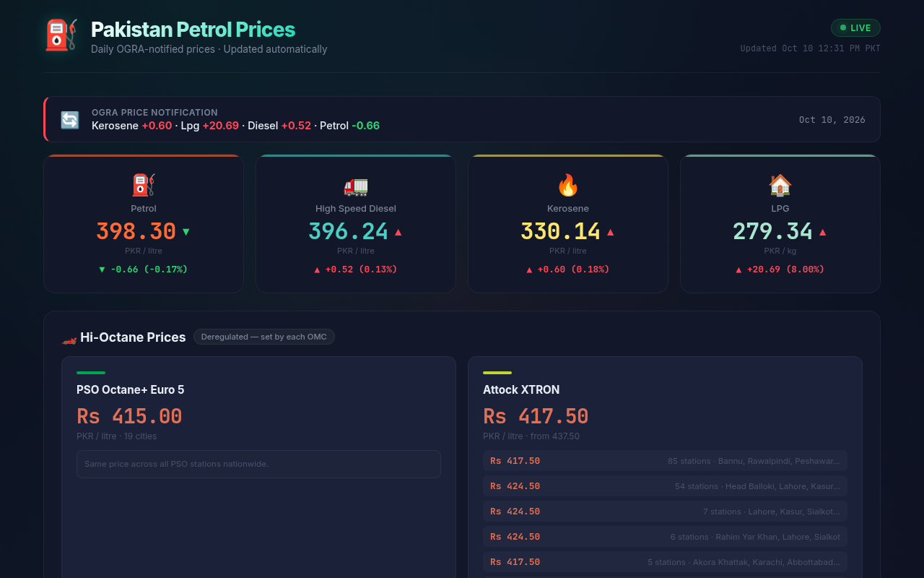Click the race car icon beside Hi-Octane Prices
Image resolution: width=924 pixels, height=578 pixels.
click(69, 338)
